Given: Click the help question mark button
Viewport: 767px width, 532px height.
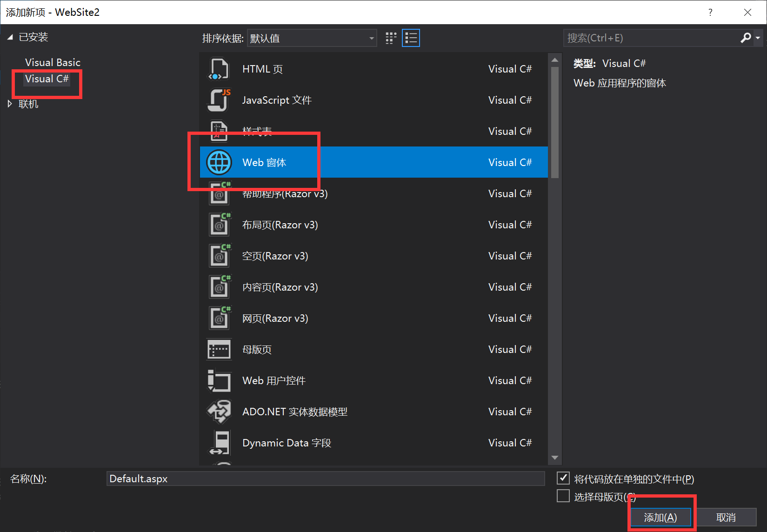Looking at the screenshot, I should point(710,12).
